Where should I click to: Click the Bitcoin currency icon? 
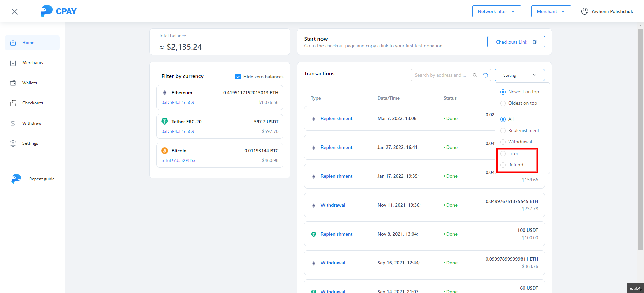pos(165,151)
